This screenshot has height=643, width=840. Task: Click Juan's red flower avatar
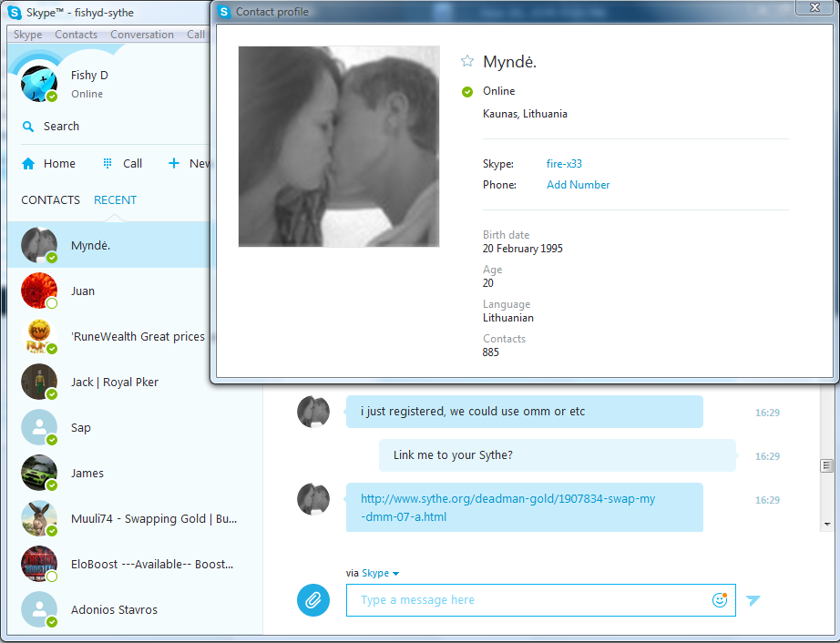pyautogui.click(x=38, y=291)
